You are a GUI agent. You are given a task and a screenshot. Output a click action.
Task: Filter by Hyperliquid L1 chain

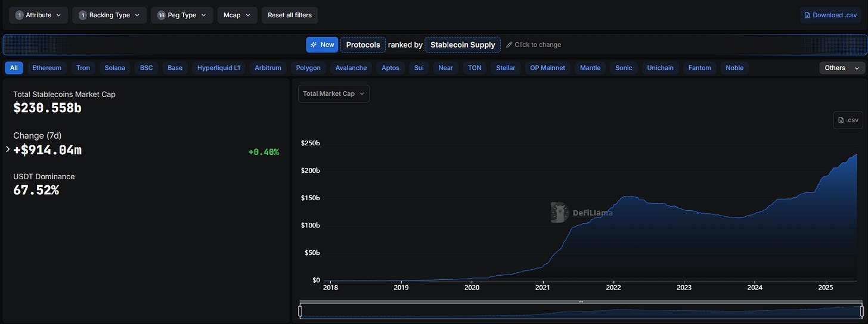click(x=219, y=68)
